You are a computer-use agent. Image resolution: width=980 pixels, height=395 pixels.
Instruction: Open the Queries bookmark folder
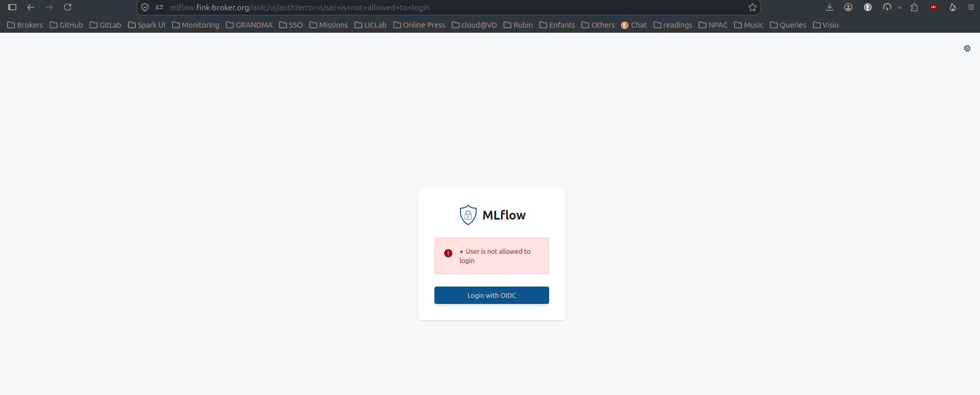pyautogui.click(x=788, y=25)
